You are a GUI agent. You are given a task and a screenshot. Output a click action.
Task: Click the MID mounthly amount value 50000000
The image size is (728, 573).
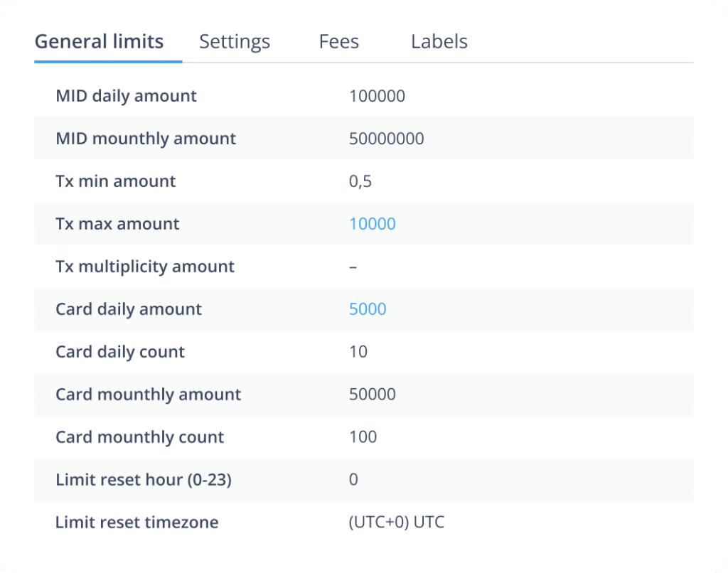(386, 139)
